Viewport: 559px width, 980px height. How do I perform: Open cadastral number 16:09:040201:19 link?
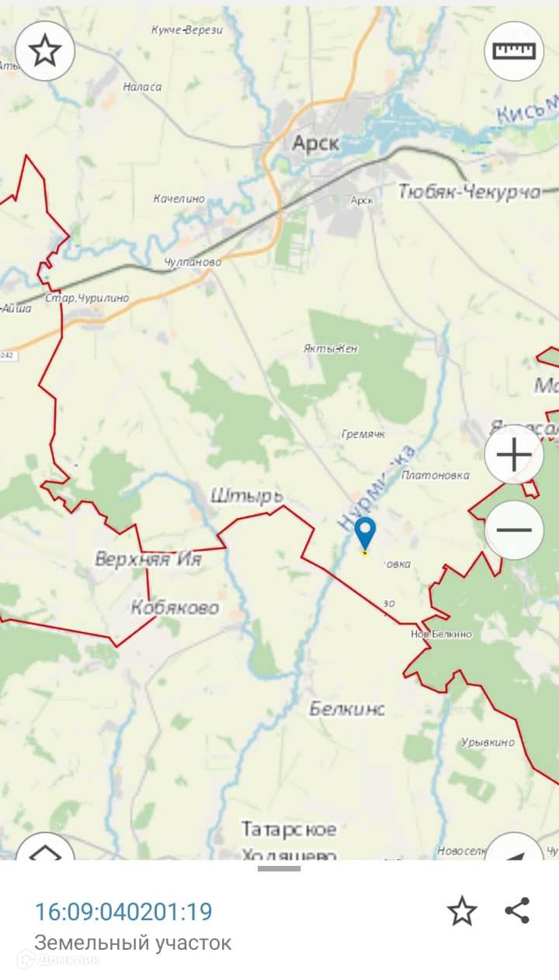pyautogui.click(x=123, y=911)
